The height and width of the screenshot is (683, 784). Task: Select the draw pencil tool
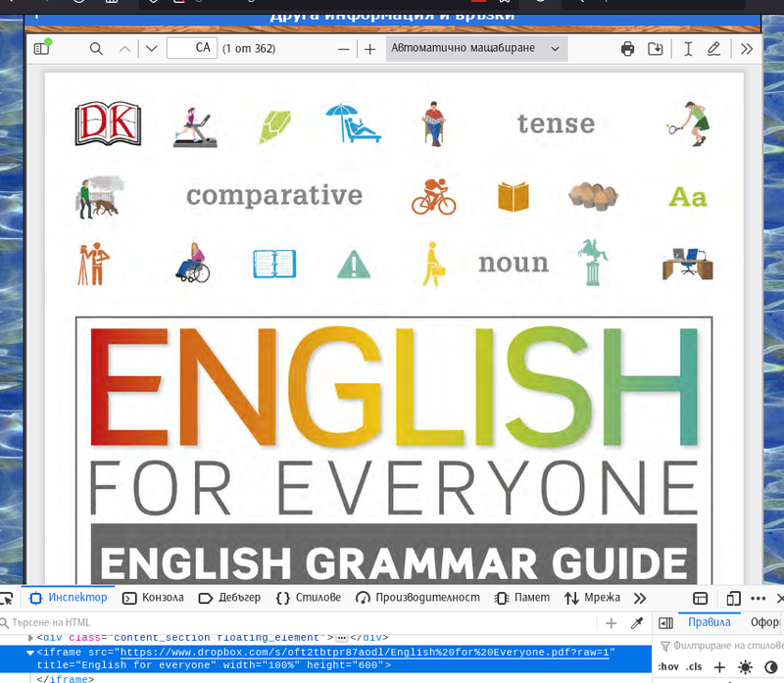coord(714,48)
